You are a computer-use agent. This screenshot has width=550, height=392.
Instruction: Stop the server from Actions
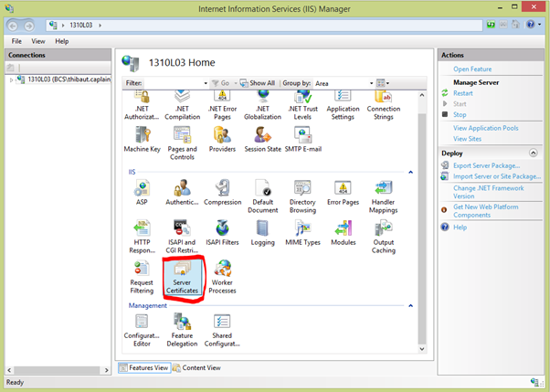460,115
